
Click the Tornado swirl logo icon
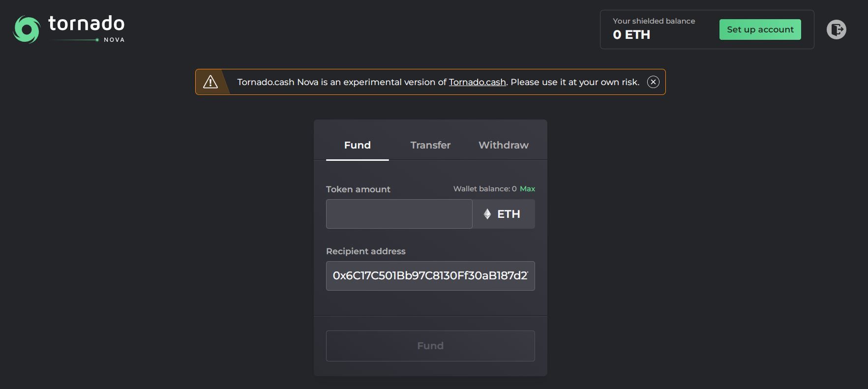(27, 30)
